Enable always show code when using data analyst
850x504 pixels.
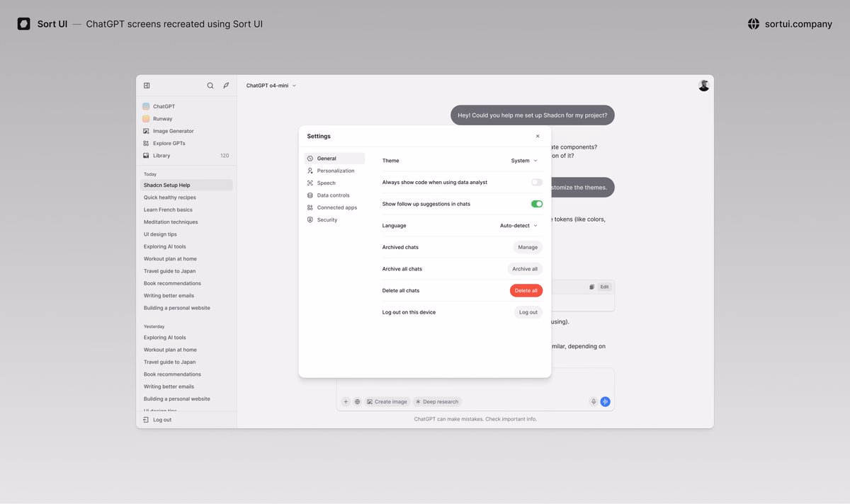(x=537, y=182)
